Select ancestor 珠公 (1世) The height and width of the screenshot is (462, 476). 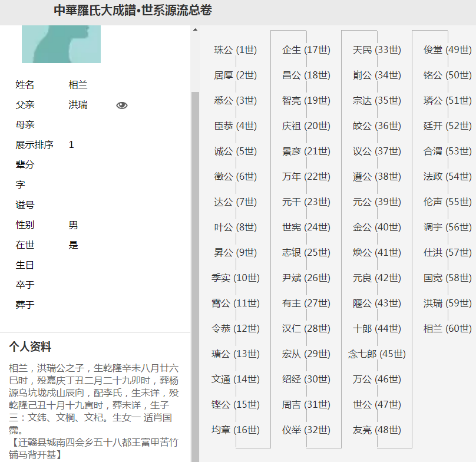coord(235,50)
